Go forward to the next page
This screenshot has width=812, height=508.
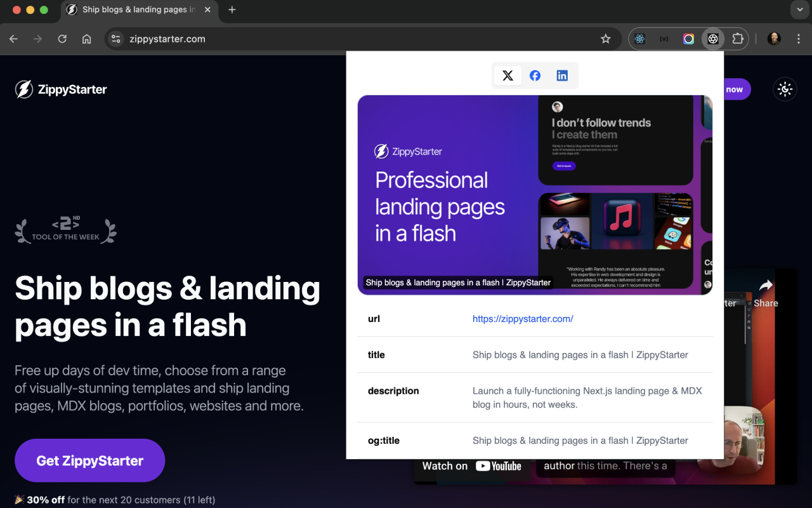[x=37, y=39]
